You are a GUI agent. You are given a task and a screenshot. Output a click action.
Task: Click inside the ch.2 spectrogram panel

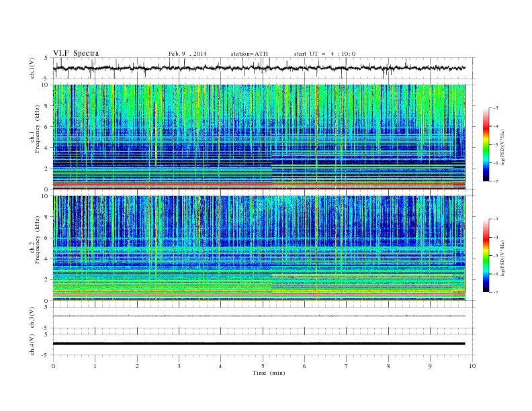point(259,248)
